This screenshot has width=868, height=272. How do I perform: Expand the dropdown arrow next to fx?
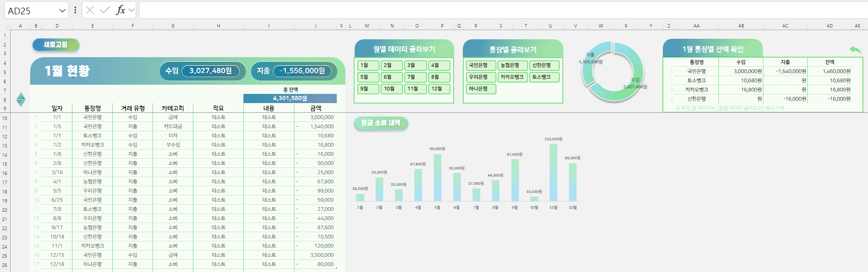[132, 10]
